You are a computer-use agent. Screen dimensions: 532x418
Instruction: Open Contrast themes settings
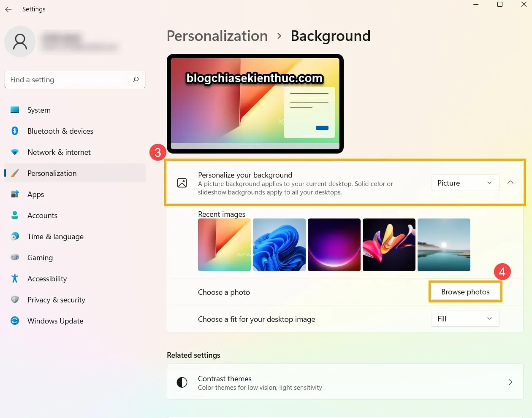(345, 383)
